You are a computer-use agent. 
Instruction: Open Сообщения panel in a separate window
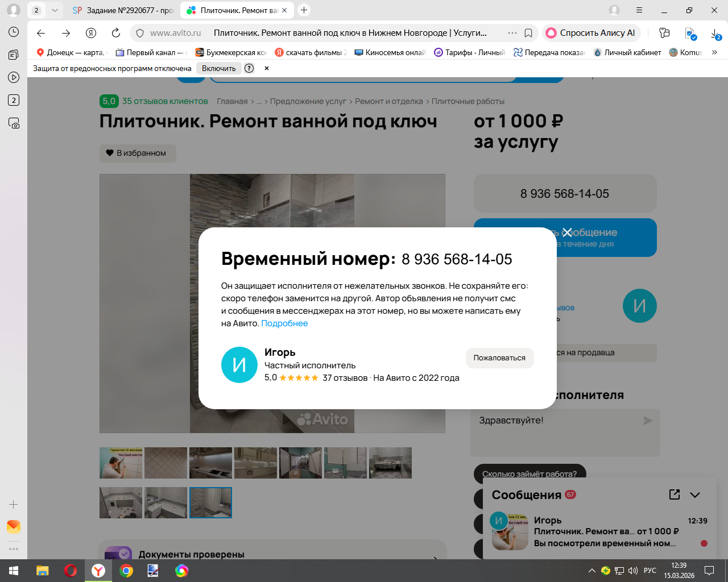coord(675,494)
